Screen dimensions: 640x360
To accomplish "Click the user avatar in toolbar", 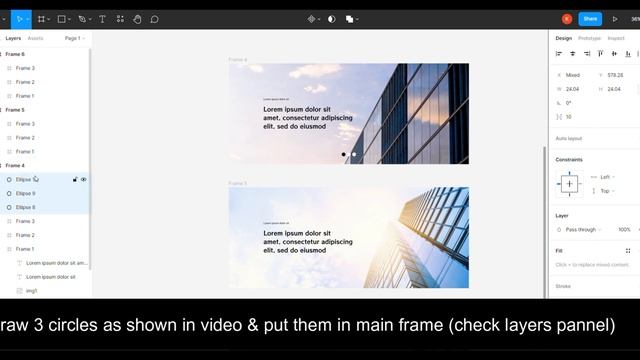I will [567, 19].
